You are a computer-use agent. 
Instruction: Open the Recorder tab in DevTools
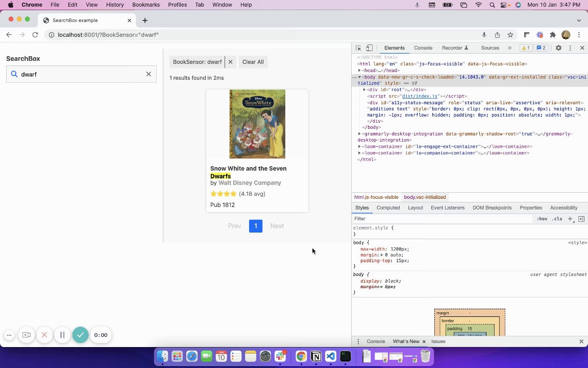point(455,48)
